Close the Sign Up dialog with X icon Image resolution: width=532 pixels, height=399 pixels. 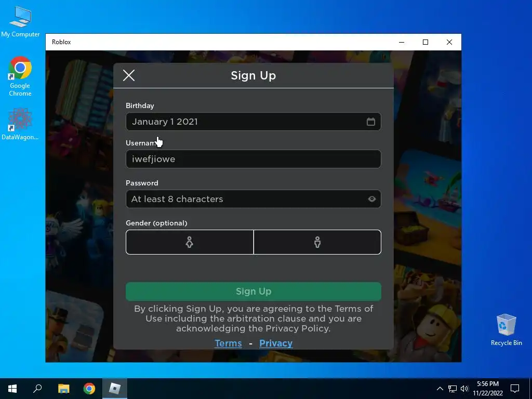click(129, 75)
